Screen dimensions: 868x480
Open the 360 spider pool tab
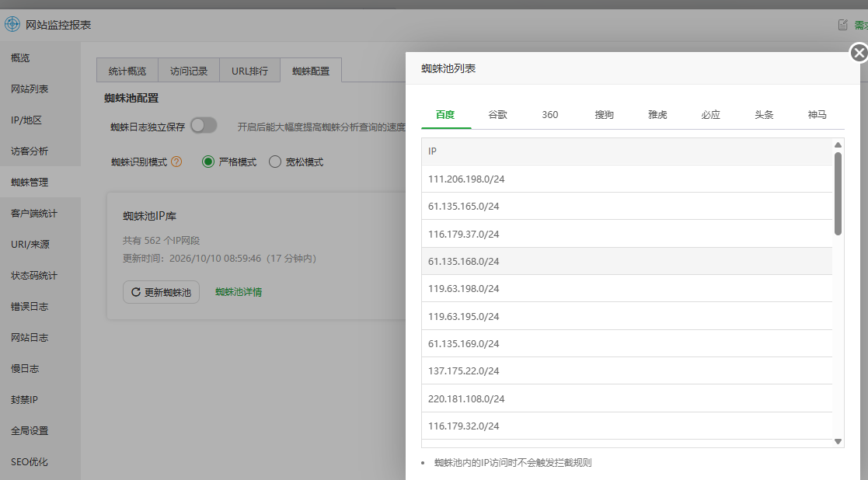tap(549, 114)
